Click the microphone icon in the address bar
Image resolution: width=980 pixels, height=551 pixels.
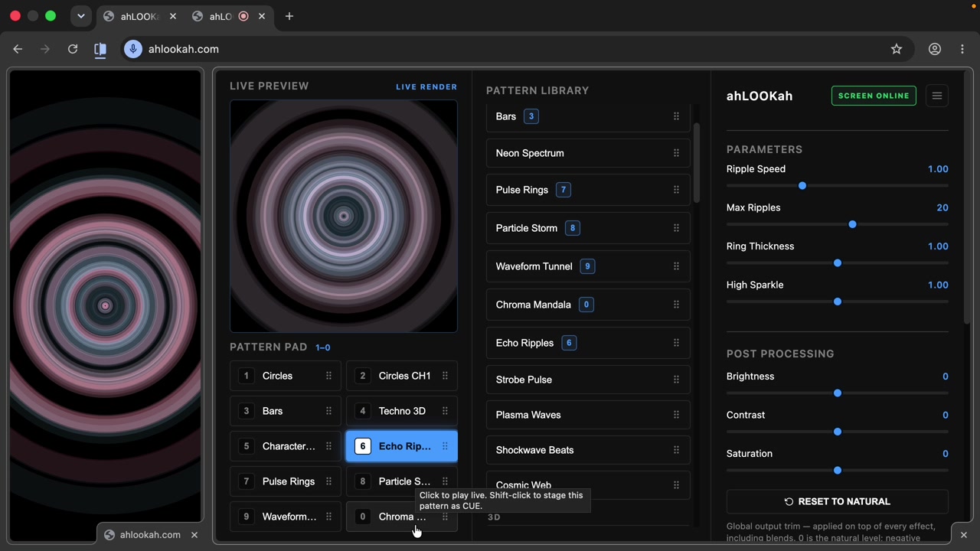(x=133, y=49)
